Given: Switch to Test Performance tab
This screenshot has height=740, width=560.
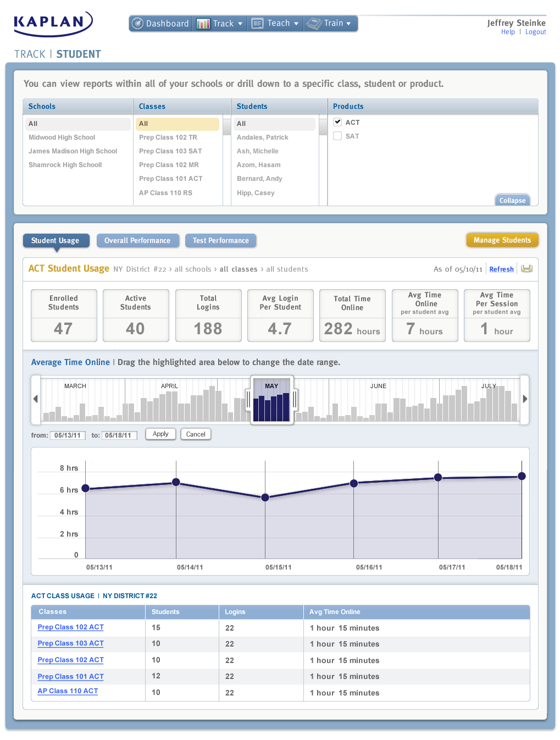Looking at the screenshot, I should [220, 241].
